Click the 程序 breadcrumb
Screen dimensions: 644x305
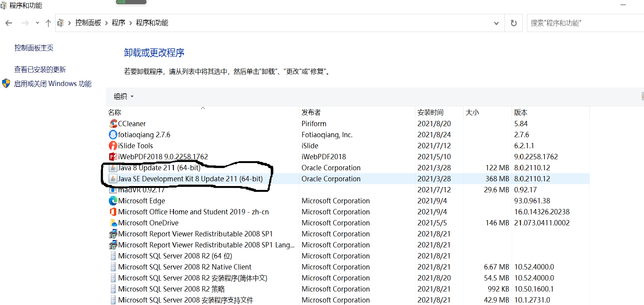[x=118, y=23]
